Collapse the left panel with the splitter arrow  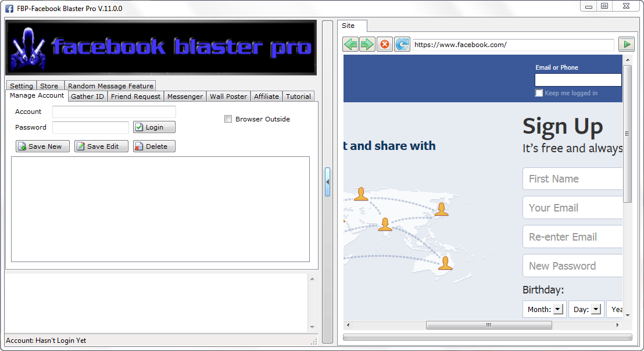[327, 182]
